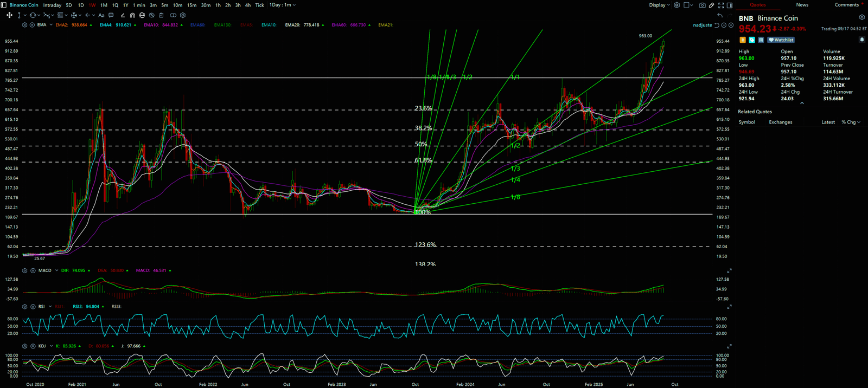Expand the MACD indicator dropdown

pyautogui.click(x=56, y=270)
